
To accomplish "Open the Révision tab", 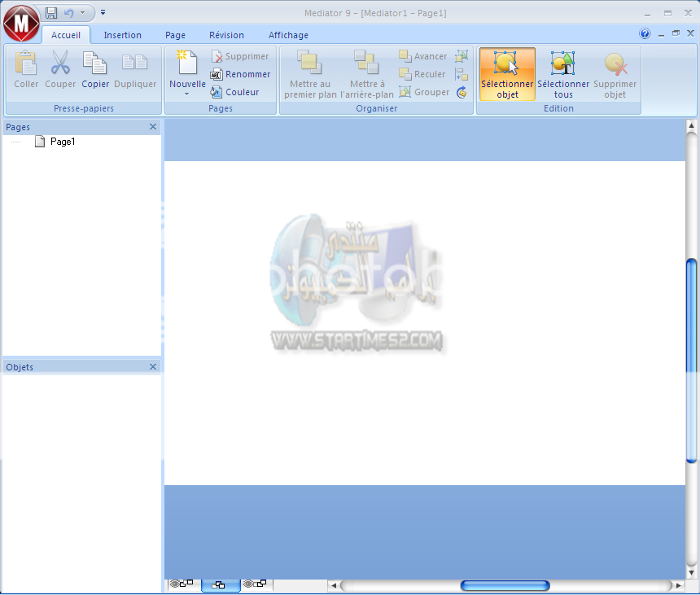I will point(225,35).
